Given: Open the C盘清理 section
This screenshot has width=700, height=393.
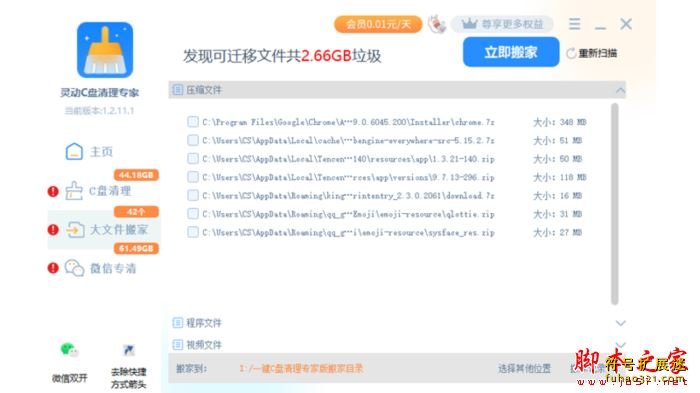Looking at the screenshot, I should click(110, 191).
